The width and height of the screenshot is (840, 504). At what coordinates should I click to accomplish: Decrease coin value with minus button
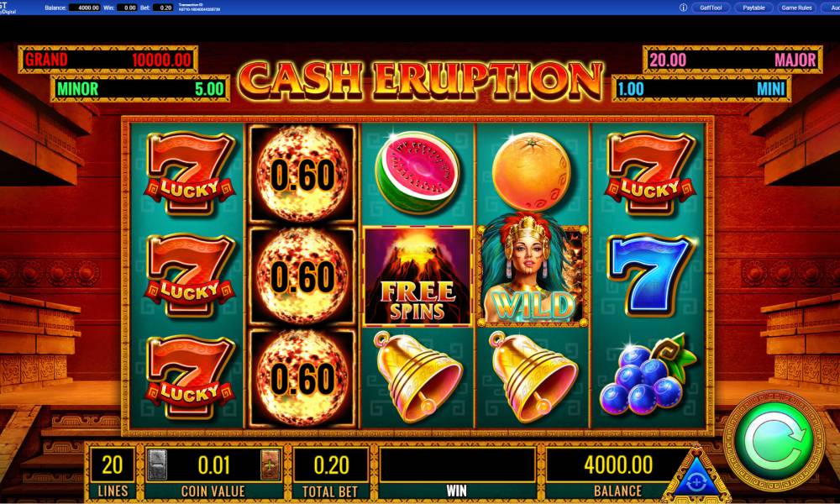click(157, 465)
